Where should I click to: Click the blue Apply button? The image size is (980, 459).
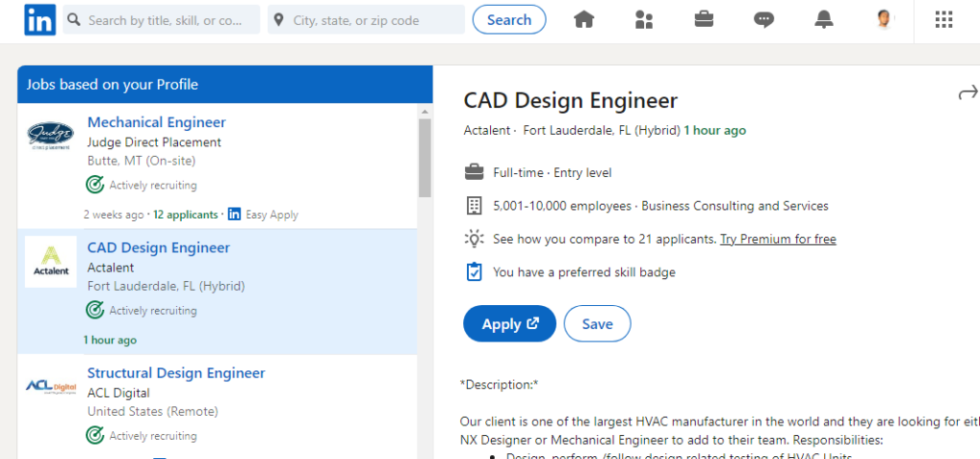[509, 323]
